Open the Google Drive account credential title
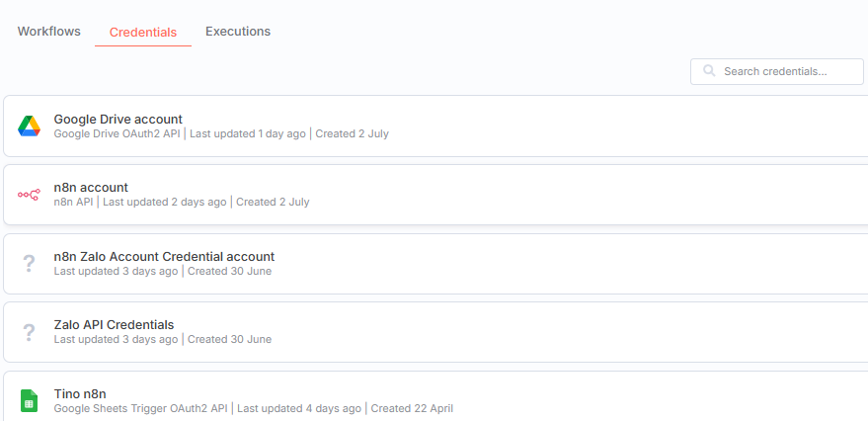 click(118, 119)
